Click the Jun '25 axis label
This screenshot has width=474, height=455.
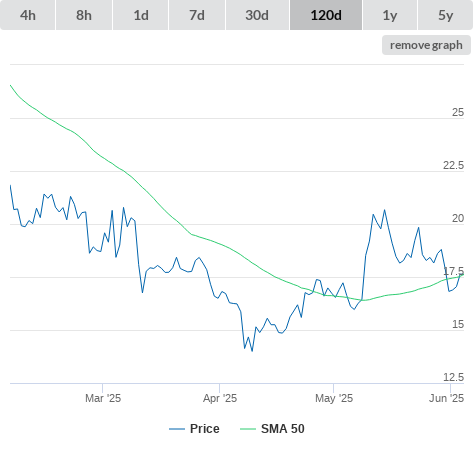[x=446, y=398]
